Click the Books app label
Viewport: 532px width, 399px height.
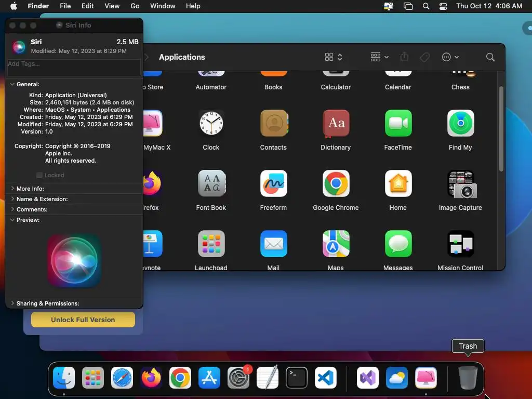[x=273, y=87]
